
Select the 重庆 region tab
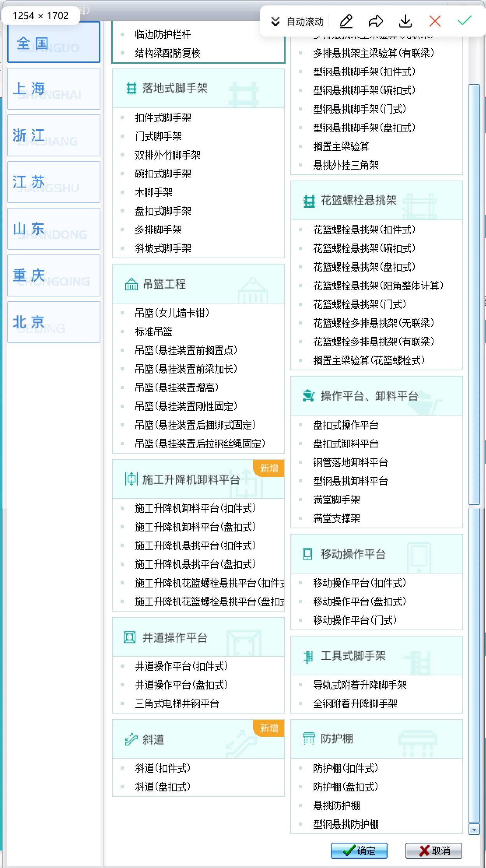pyautogui.click(x=54, y=275)
